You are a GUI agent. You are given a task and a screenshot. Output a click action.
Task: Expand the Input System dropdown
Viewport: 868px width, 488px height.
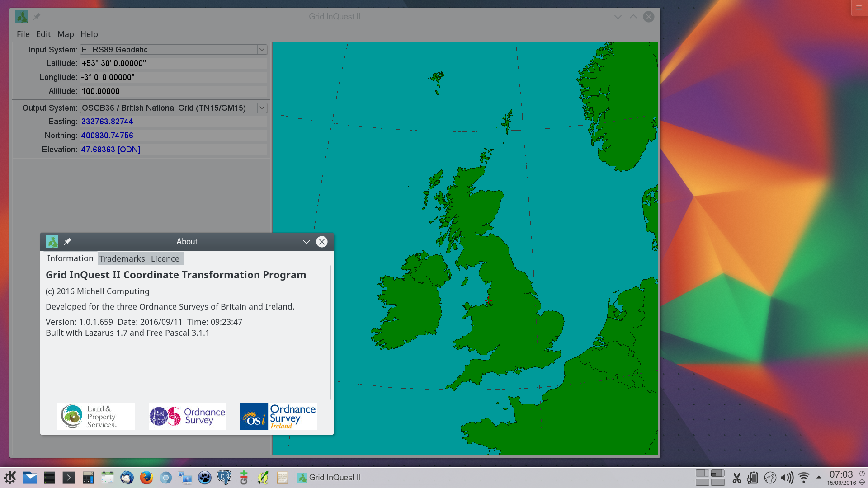point(262,50)
